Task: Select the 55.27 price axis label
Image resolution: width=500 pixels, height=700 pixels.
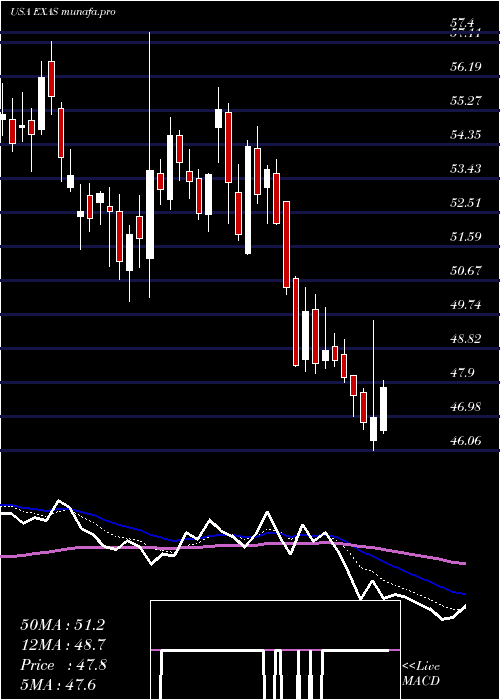Action: click(466, 101)
